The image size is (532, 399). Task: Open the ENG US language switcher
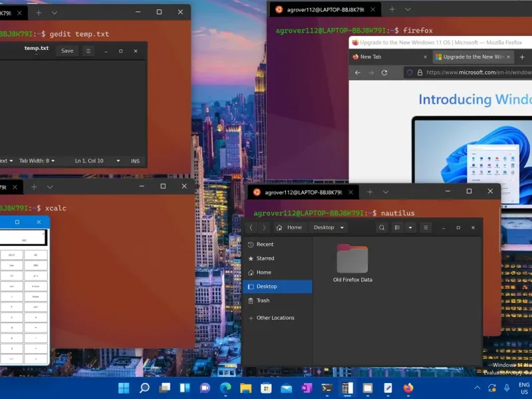coord(524,388)
